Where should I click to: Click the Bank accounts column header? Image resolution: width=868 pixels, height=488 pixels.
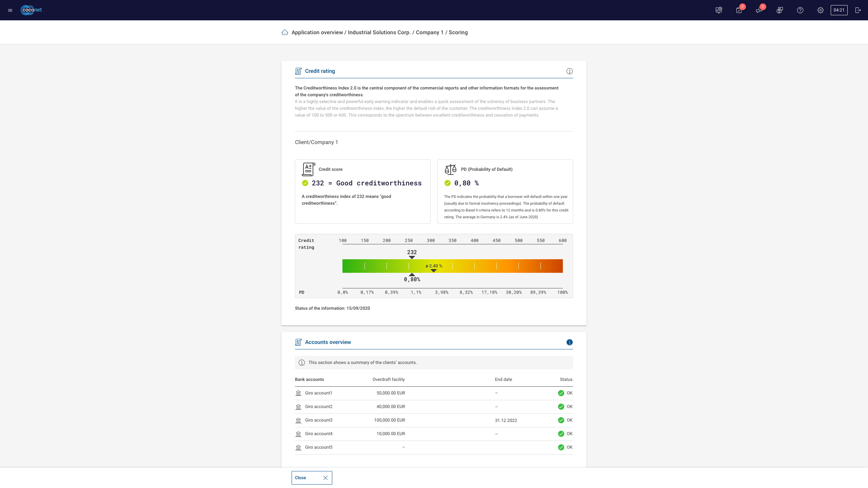[309, 380]
